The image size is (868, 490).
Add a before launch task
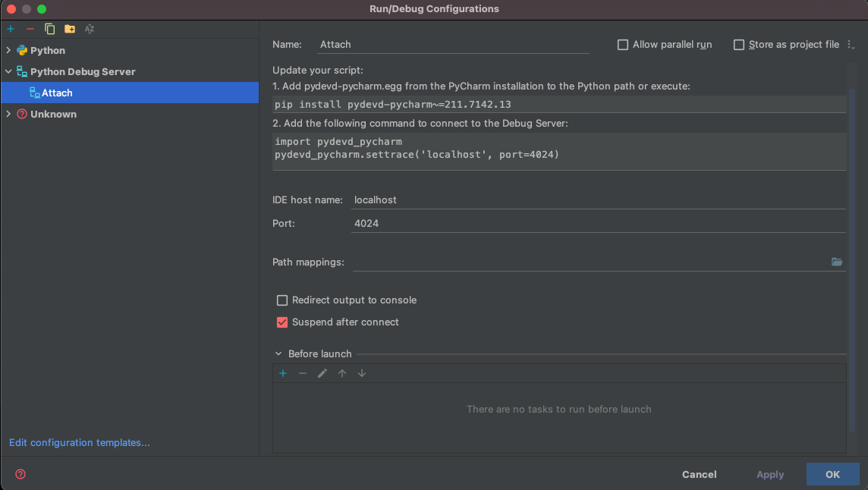click(283, 372)
